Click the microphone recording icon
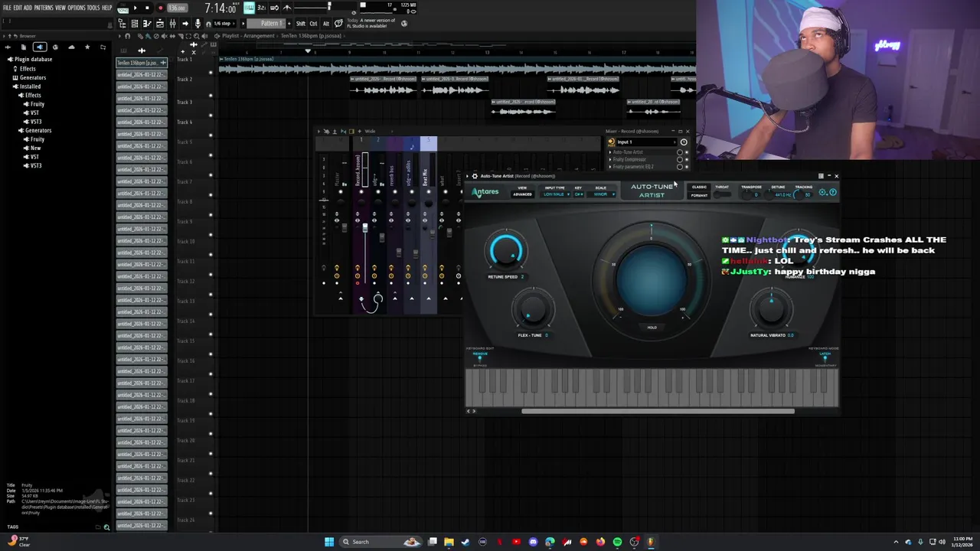Viewport: 980px width, 551px height. [x=198, y=24]
